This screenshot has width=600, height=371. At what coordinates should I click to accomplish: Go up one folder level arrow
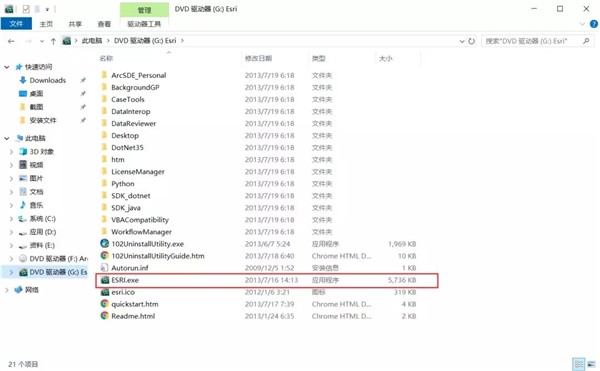[53, 41]
